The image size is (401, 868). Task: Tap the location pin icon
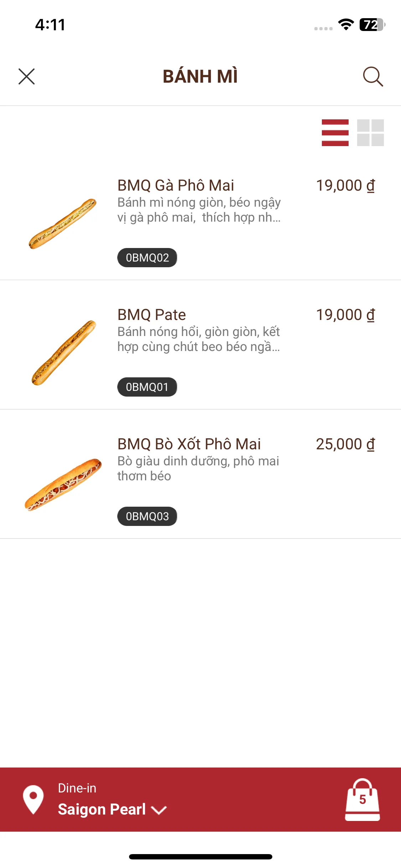33,799
